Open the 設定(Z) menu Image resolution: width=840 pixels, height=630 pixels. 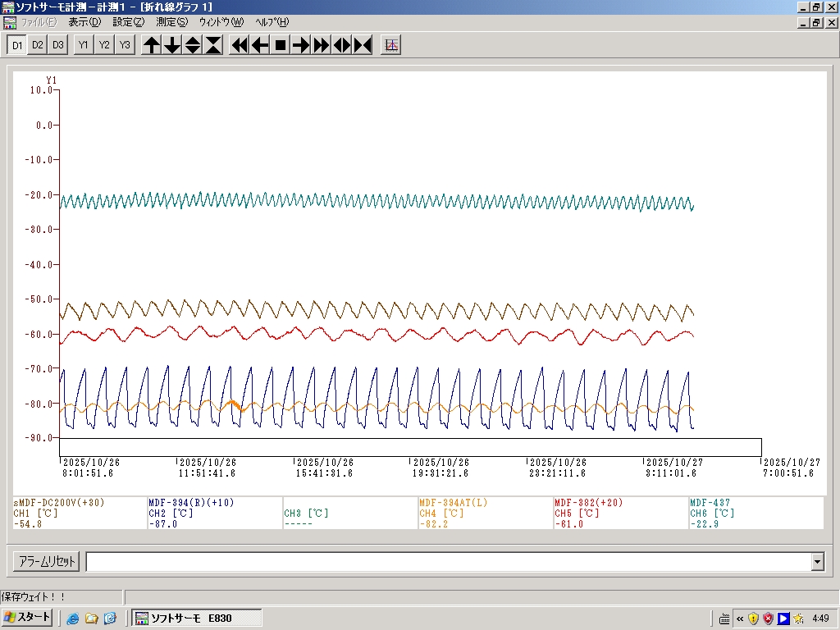pyautogui.click(x=128, y=22)
